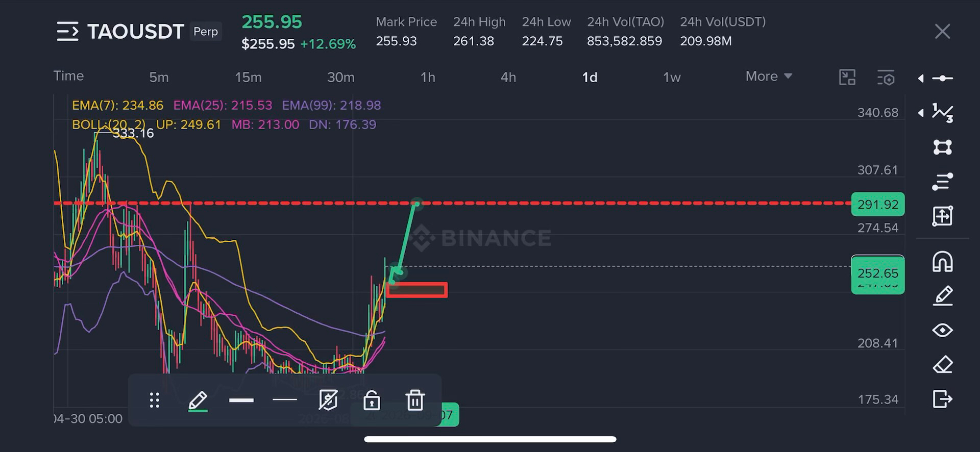Tap the Perp contract badge
This screenshot has height=452, width=980.
point(206,32)
